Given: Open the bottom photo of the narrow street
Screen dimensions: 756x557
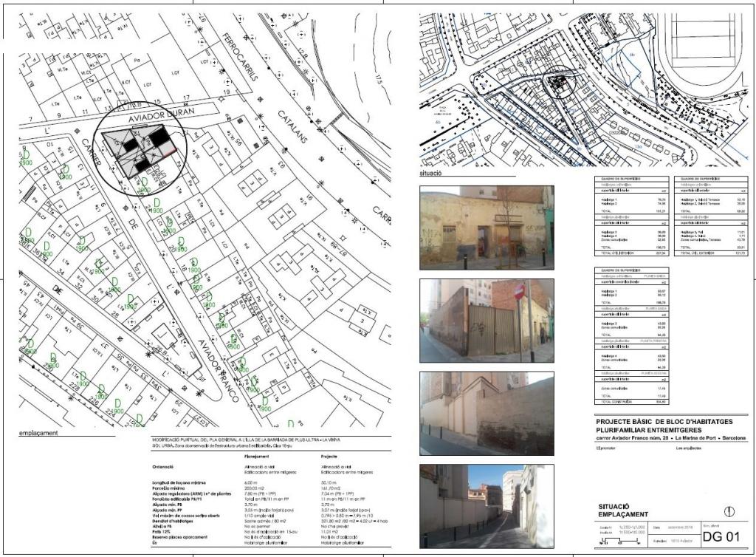Looking at the screenshot, I should click(486, 506).
